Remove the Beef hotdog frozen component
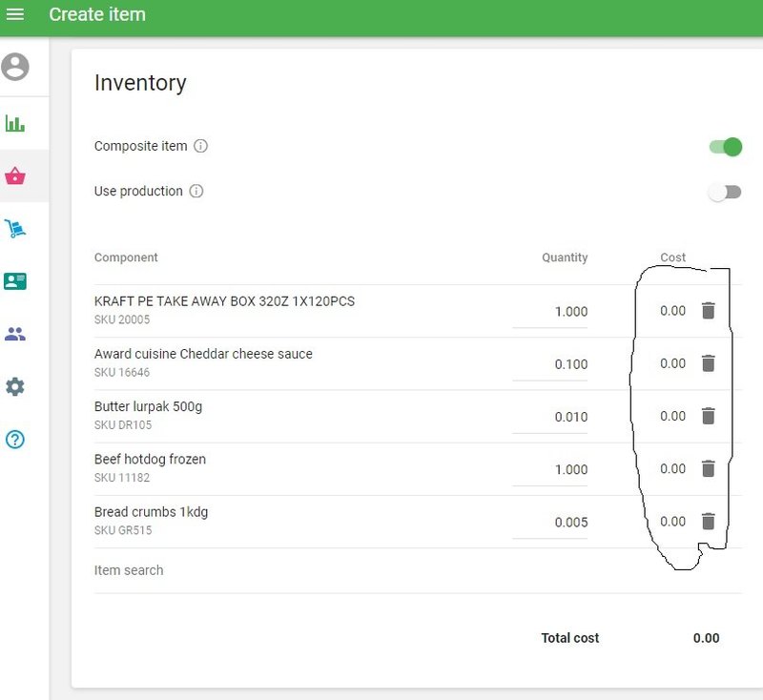Screen dimensions: 763x700 (x=708, y=468)
